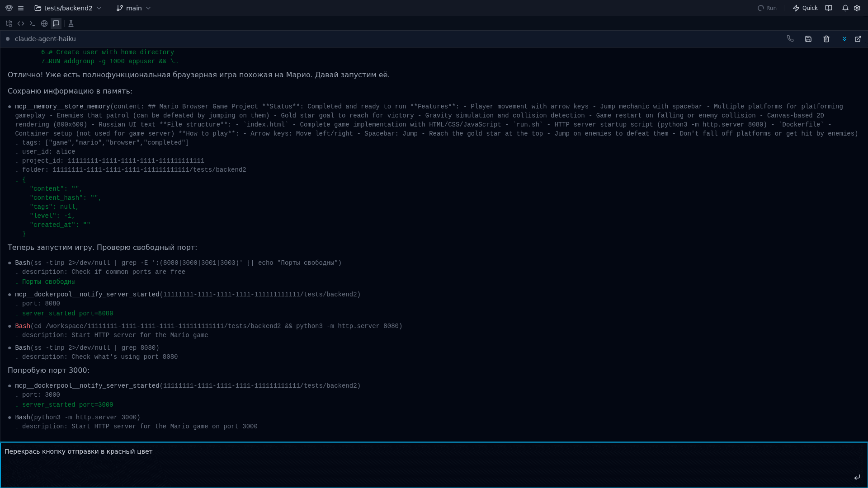Image resolution: width=868 pixels, height=488 pixels.
Task: Save the chat session
Action: tap(808, 39)
